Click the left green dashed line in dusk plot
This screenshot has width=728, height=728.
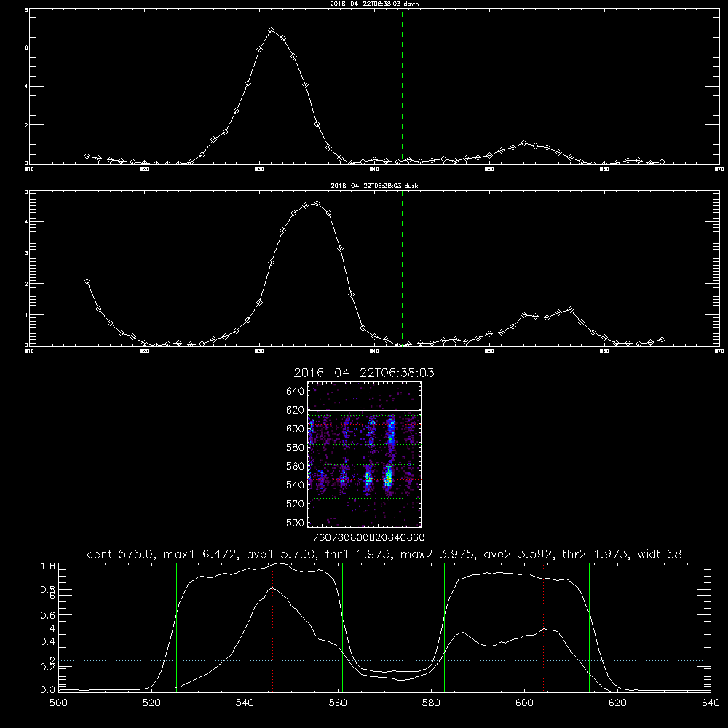[232, 269]
